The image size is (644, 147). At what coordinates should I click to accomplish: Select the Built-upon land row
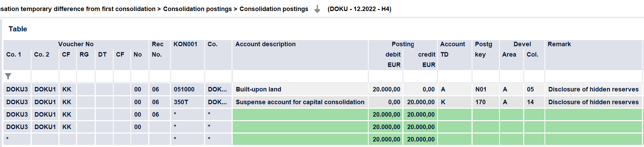pos(323,89)
